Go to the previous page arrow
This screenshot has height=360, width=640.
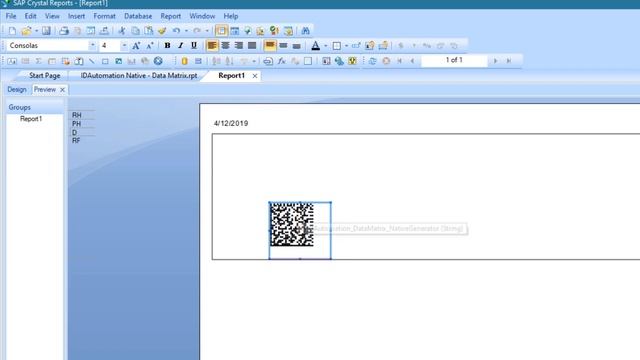pos(413,61)
